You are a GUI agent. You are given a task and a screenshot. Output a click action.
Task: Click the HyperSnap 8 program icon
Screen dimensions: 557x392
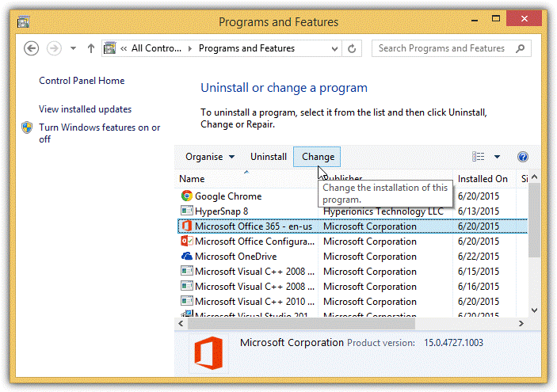187,211
